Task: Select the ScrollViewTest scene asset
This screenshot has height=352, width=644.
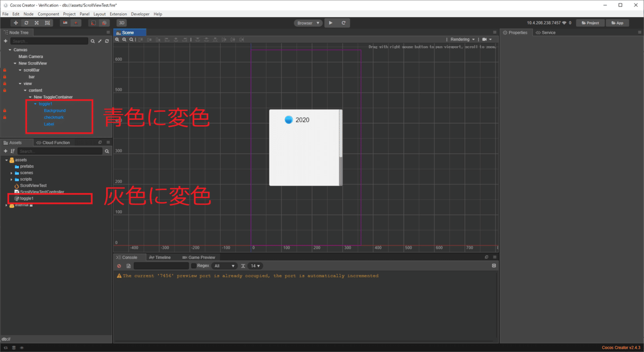Action: [33, 186]
